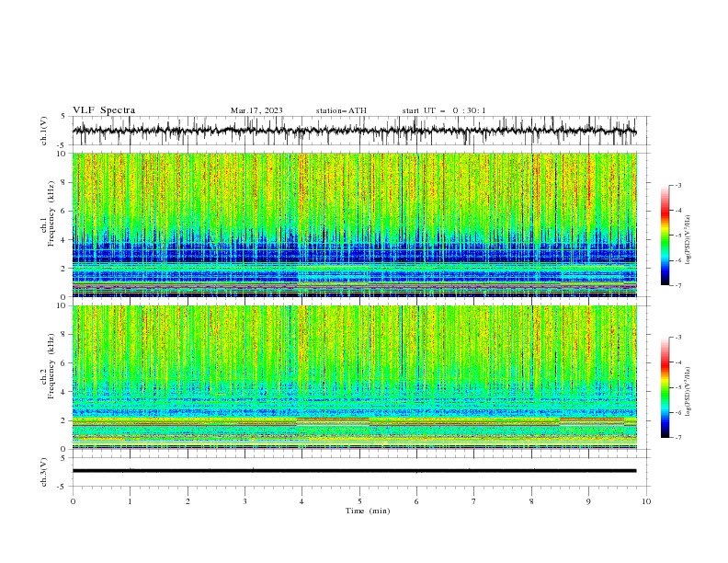The image size is (728, 563).
Task: Click the ch.1 colorbar "log(PSD)(V²/Hz)" label
Action: point(688,240)
